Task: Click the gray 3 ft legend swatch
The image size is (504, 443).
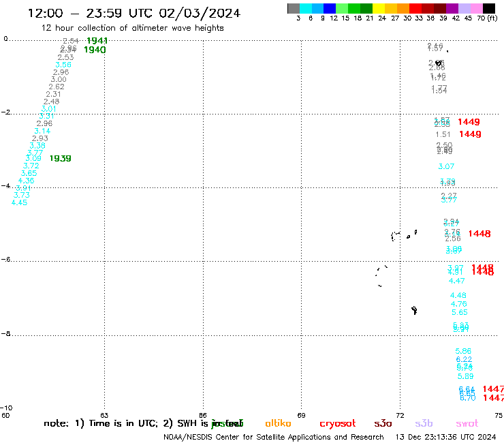Action: 294,8
